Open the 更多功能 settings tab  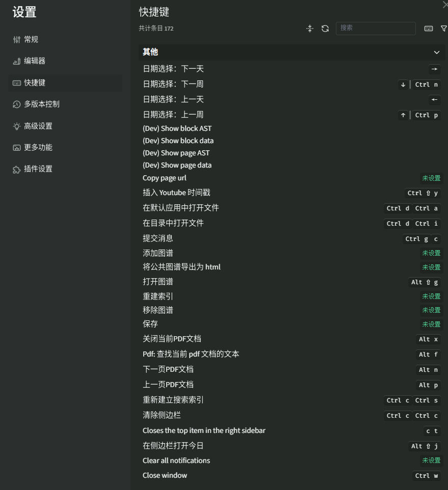click(x=38, y=148)
